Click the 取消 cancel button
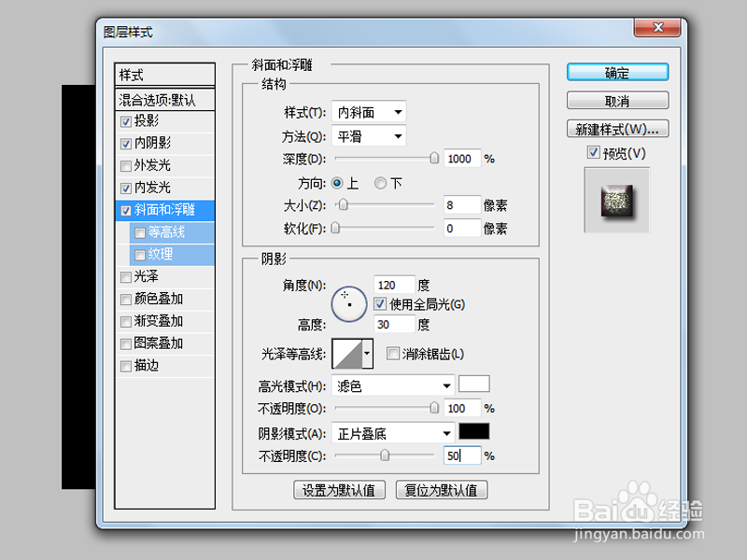This screenshot has width=747, height=560. click(x=617, y=101)
